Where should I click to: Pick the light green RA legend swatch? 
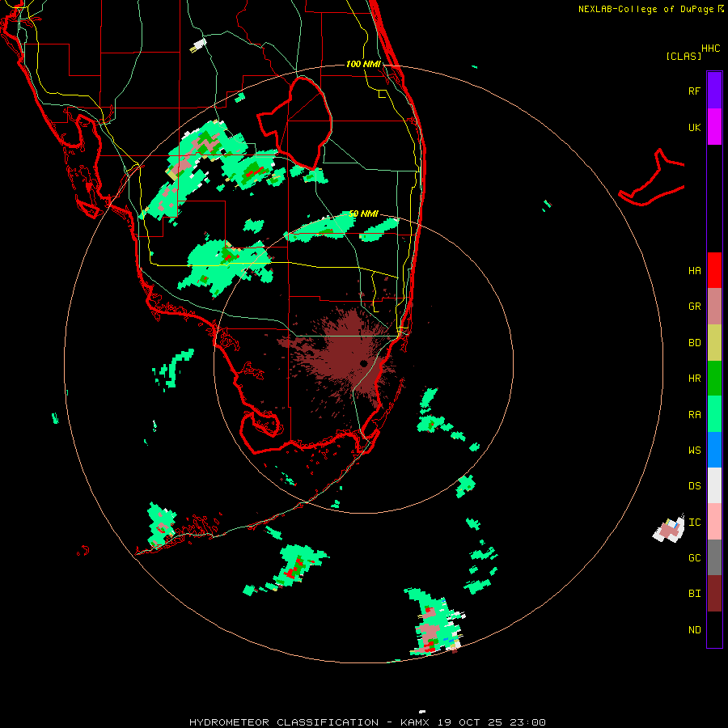[714, 414]
